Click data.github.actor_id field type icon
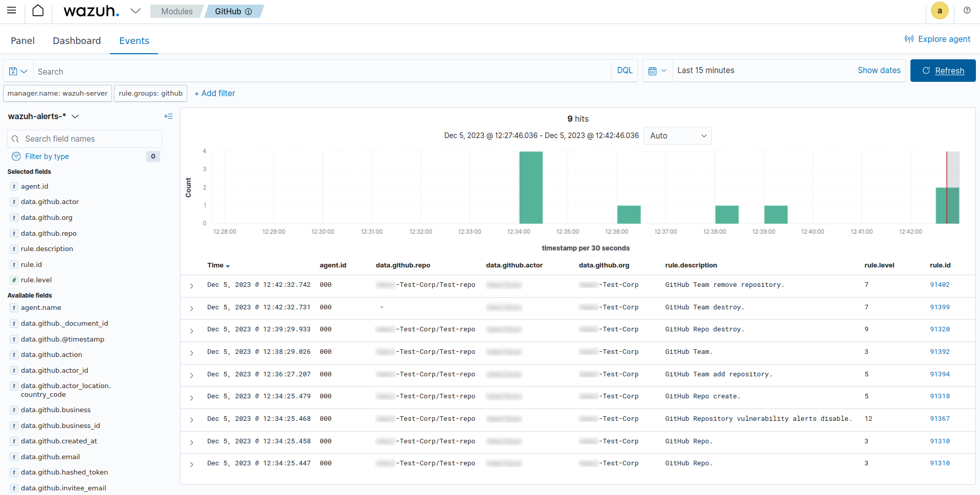Screen dimensions: 980x495 coord(14,371)
